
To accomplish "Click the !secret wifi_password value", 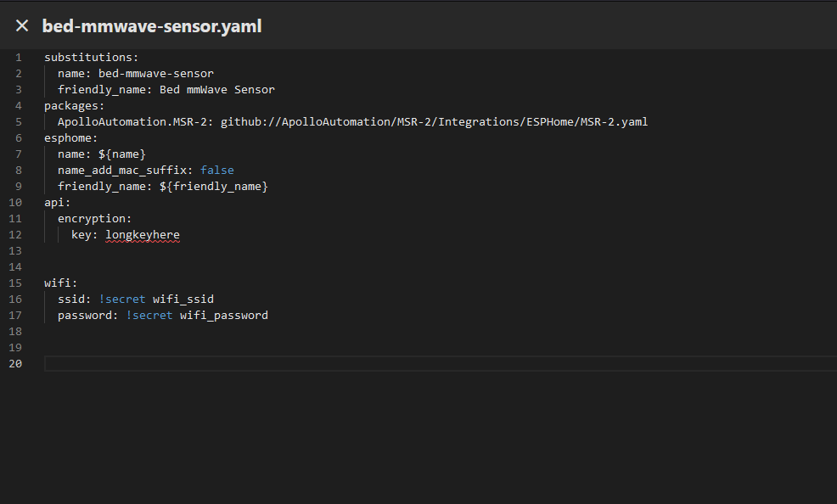I will click(x=197, y=315).
